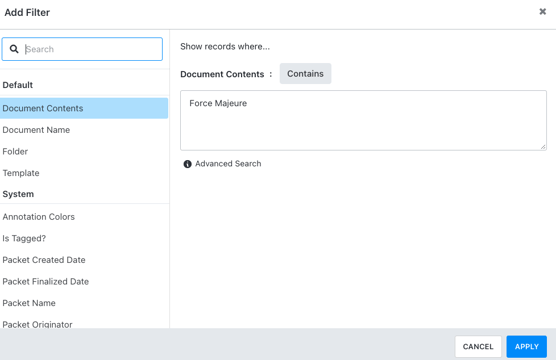Apply the Document Contents filter

[x=527, y=347]
